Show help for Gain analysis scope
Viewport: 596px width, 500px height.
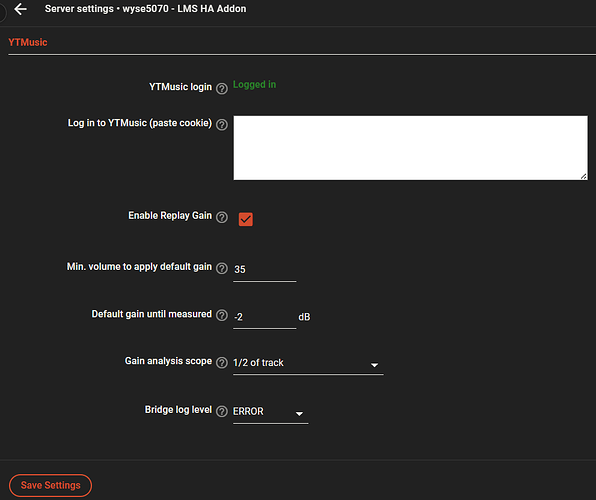(x=222, y=362)
